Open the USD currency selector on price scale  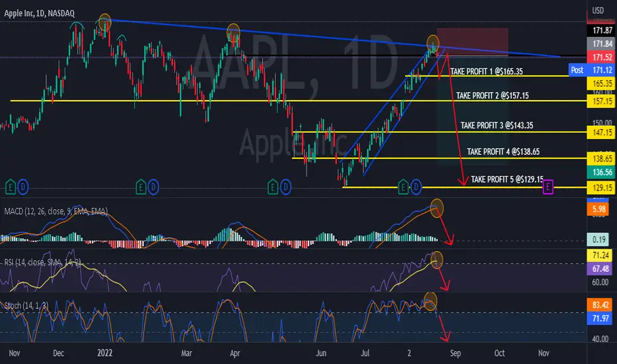click(598, 11)
